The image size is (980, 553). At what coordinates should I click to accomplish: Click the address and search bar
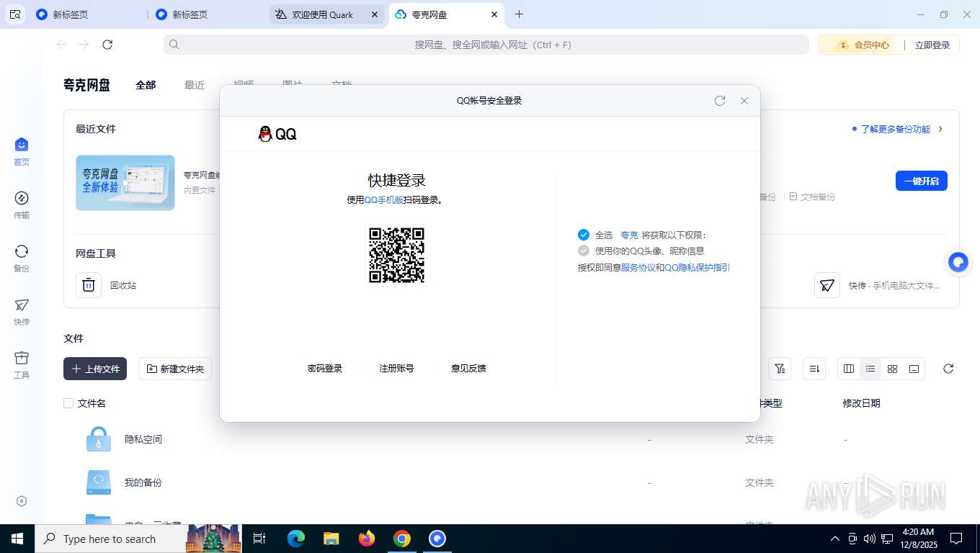486,45
